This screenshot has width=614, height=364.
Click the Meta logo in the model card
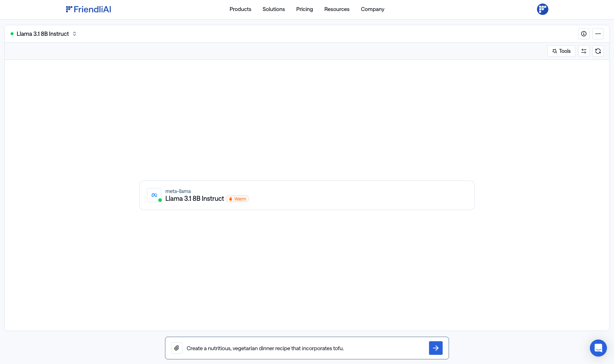pos(154,195)
